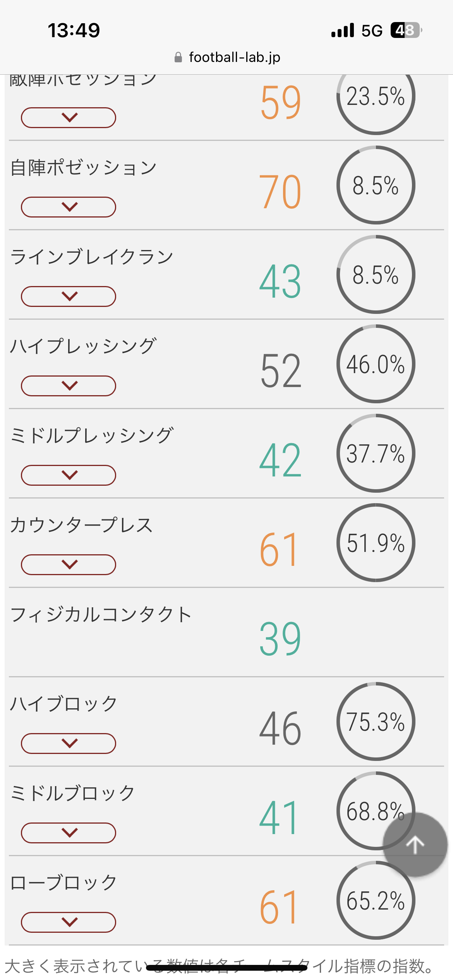
Task: Expand the ミドルブロック details
Action: [x=69, y=833]
